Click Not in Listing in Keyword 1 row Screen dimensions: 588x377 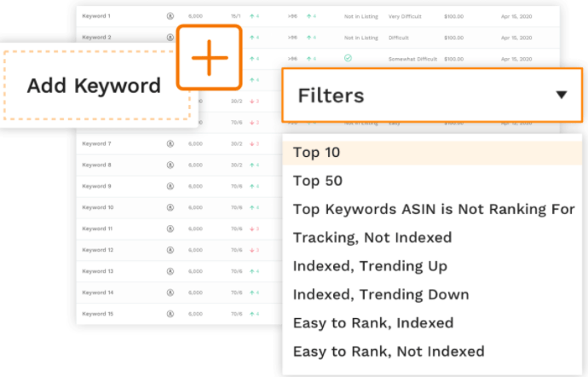tap(361, 16)
